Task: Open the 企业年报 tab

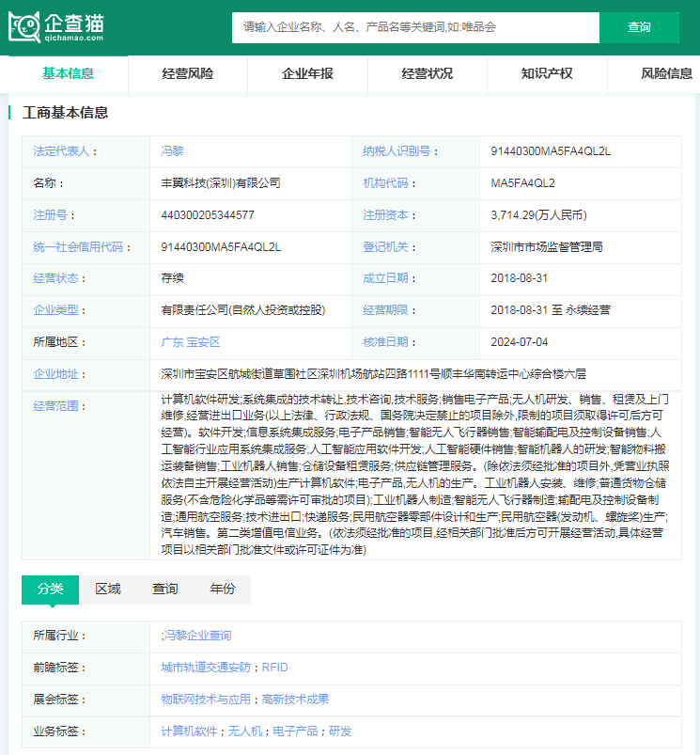Action: [x=307, y=73]
